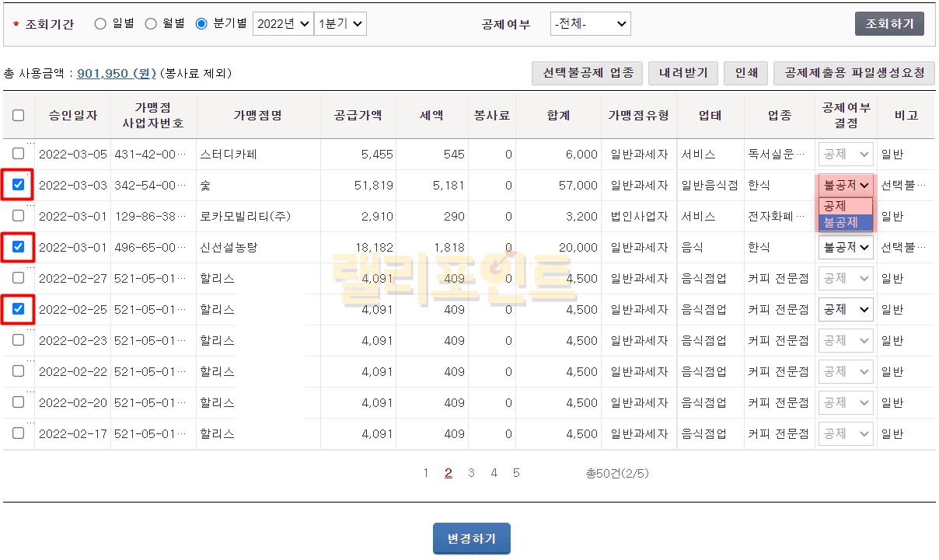939x560 pixels.
Task: Check the 스터디카페 row checkbox
Action: click(x=19, y=154)
